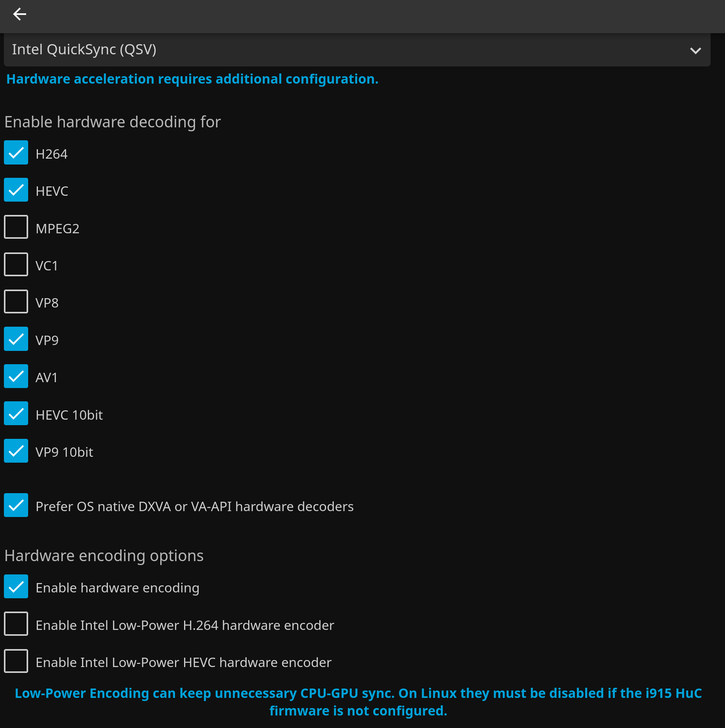Uncheck the VP9 decoding checkbox
The height and width of the screenshot is (728, 725).
pos(16,339)
